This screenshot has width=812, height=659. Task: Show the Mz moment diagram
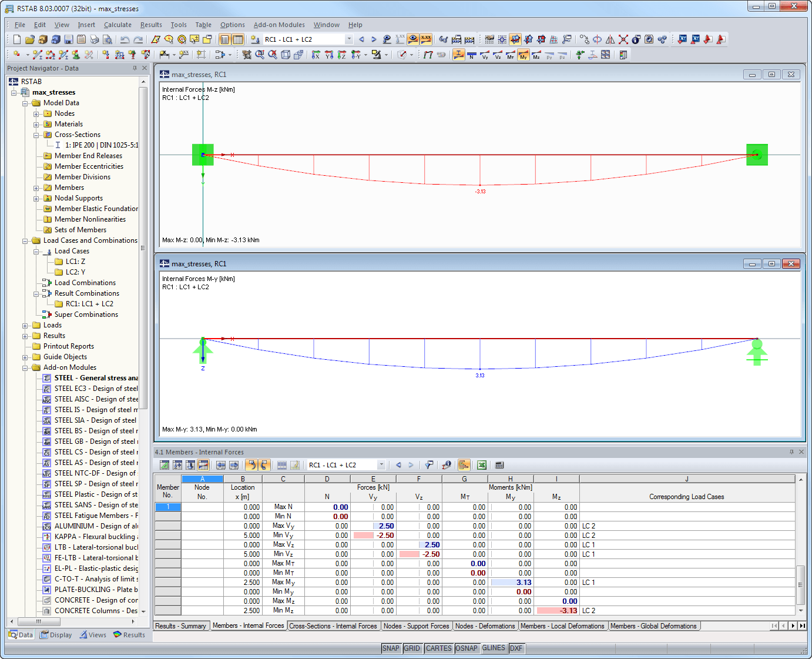tap(536, 55)
